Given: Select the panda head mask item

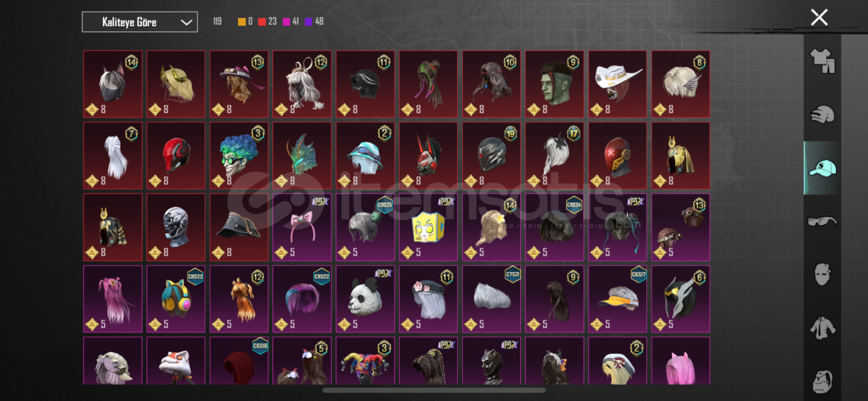Looking at the screenshot, I should click(365, 299).
